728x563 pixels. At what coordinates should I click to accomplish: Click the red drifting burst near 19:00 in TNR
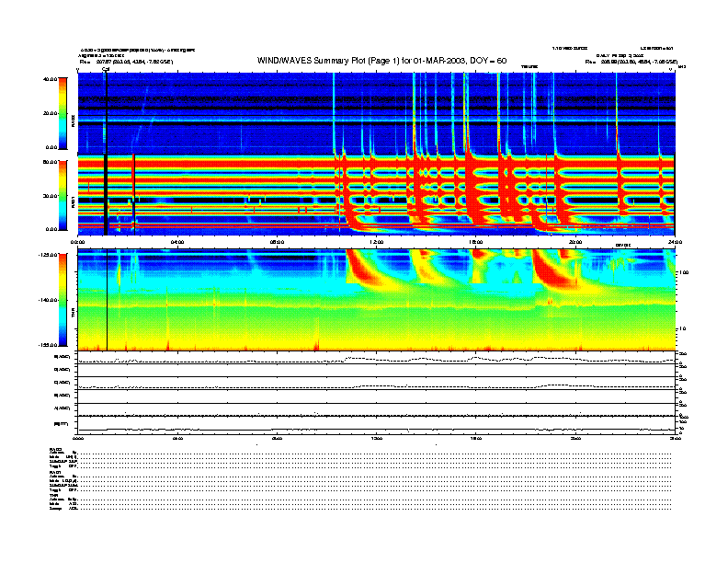pyautogui.click(x=551, y=269)
